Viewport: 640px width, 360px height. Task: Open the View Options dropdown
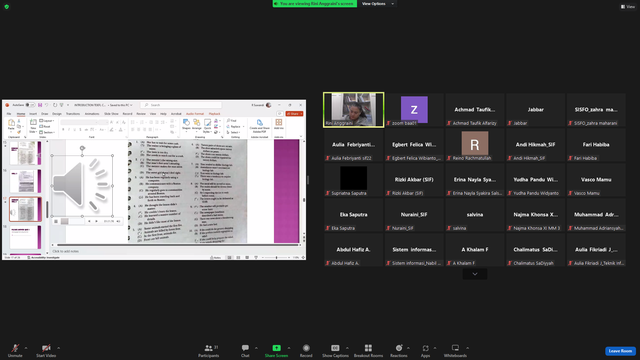click(x=378, y=4)
